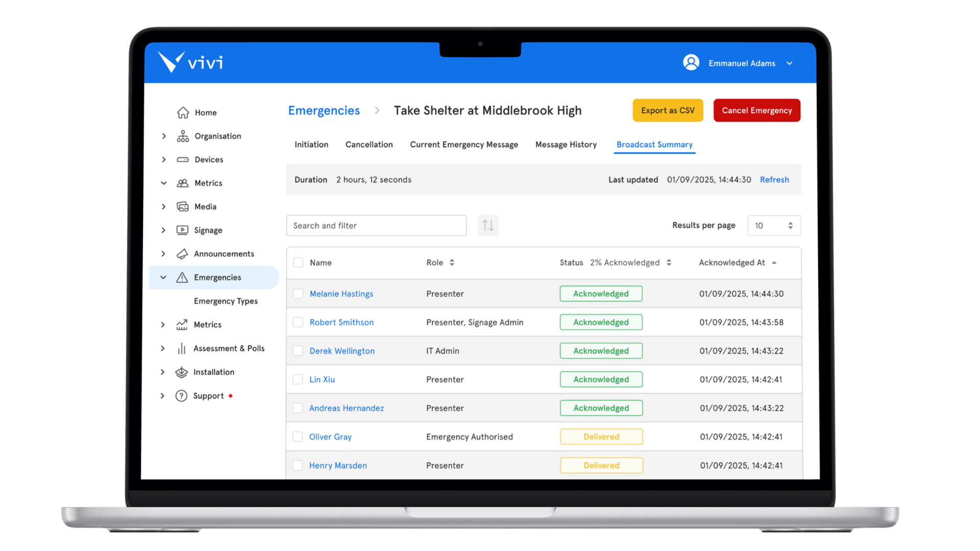Click the sort arrows button beside search
Screen dimensions: 980x551
point(488,226)
